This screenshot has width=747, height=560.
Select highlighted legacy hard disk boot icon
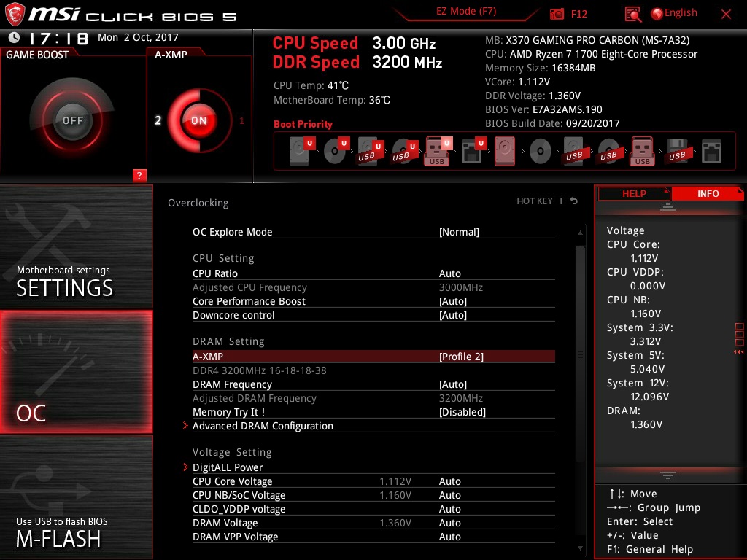point(505,152)
